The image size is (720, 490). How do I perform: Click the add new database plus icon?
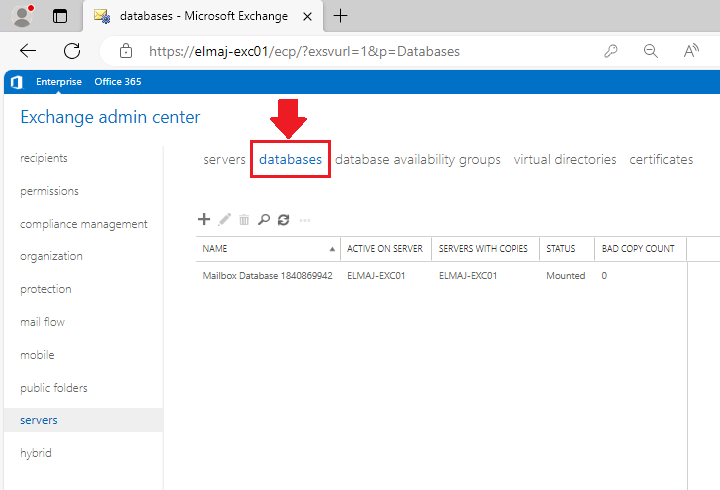pos(204,219)
